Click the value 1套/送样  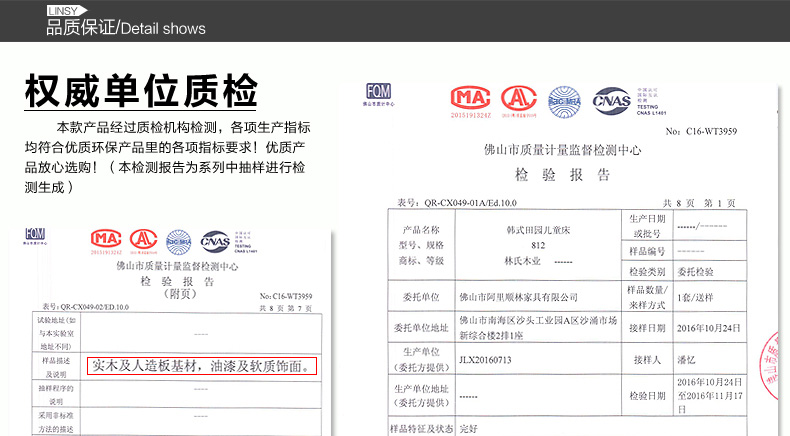[695, 297]
